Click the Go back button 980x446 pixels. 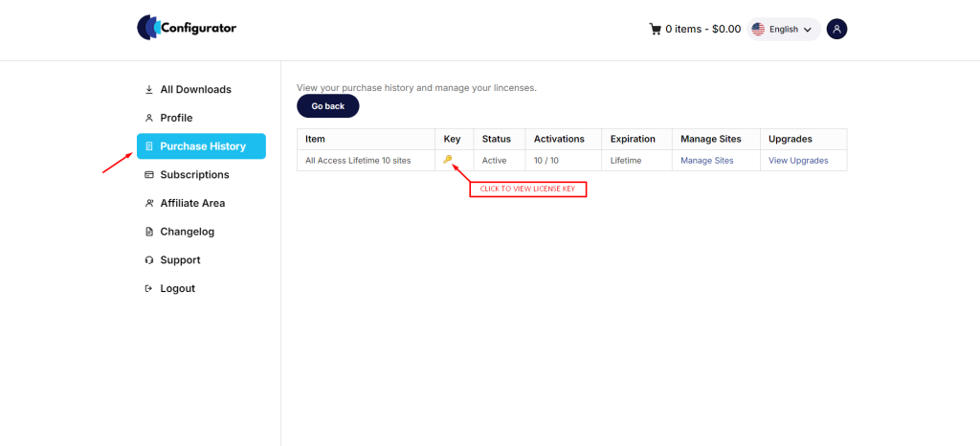pos(327,106)
